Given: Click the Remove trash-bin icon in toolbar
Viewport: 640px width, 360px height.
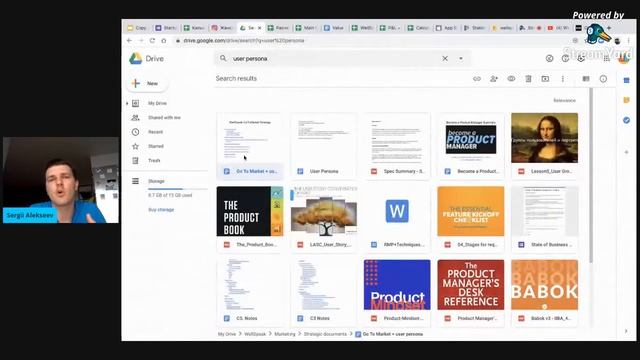Looking at the screenshot, I should tap(528, 79).
